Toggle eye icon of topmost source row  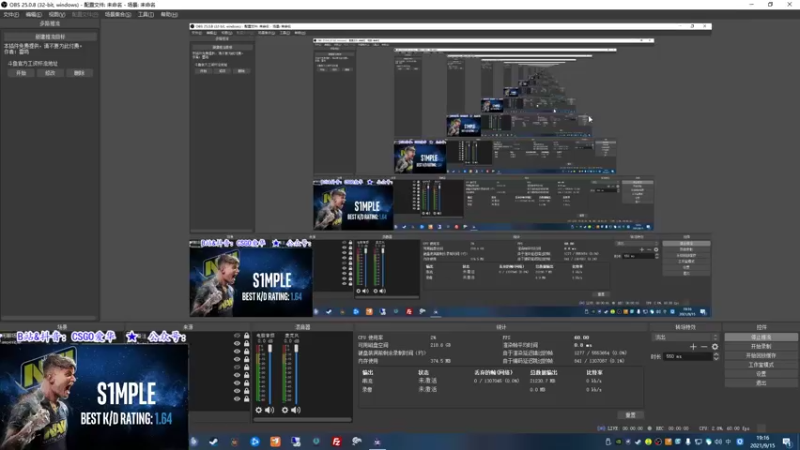237,336
